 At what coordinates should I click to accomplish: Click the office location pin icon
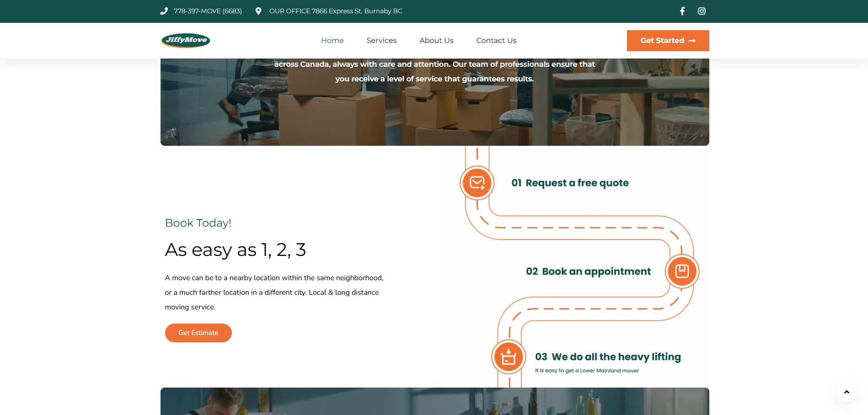(x=258, y=11)
